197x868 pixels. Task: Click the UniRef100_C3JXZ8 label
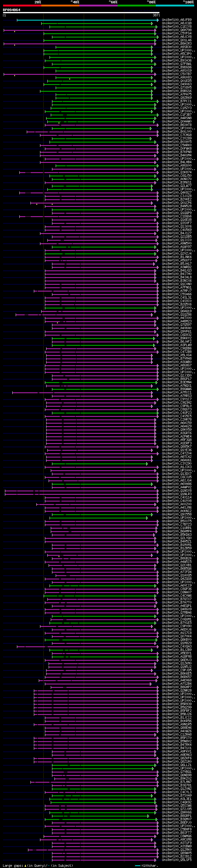[x=177, y=196]
